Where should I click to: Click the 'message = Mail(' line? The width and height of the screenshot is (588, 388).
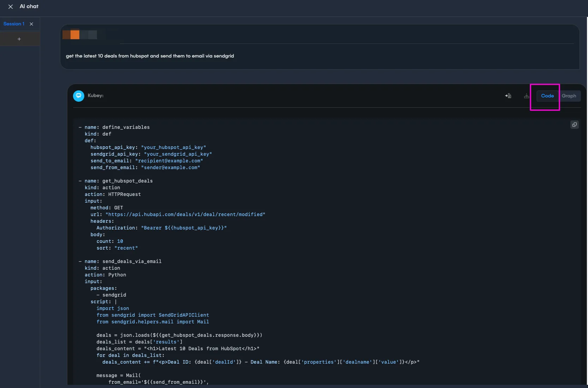(119, 375)
